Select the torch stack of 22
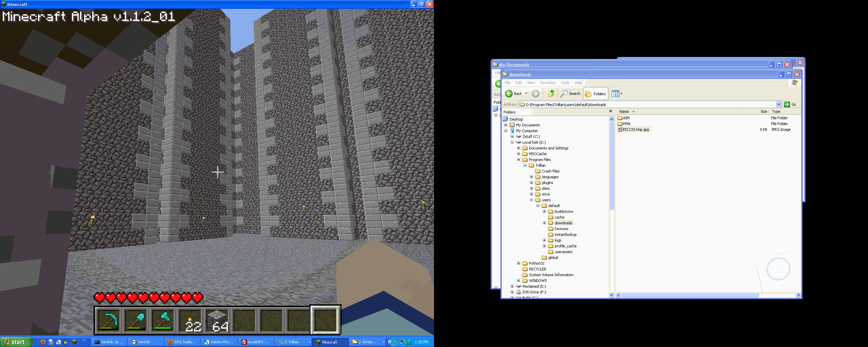Screen dimensions: 868x347 [x=190, y=320]
